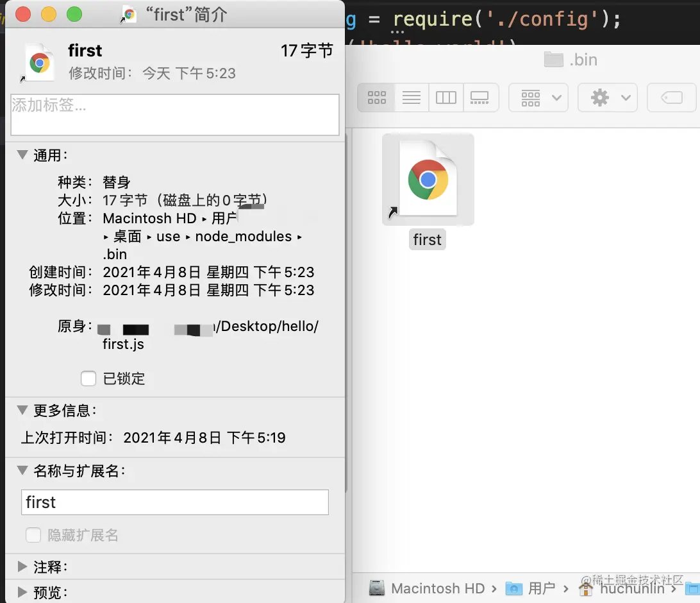Expand the 注释 section
The image size is (700, 603).
pyautogui.click(x=22, y=566)
